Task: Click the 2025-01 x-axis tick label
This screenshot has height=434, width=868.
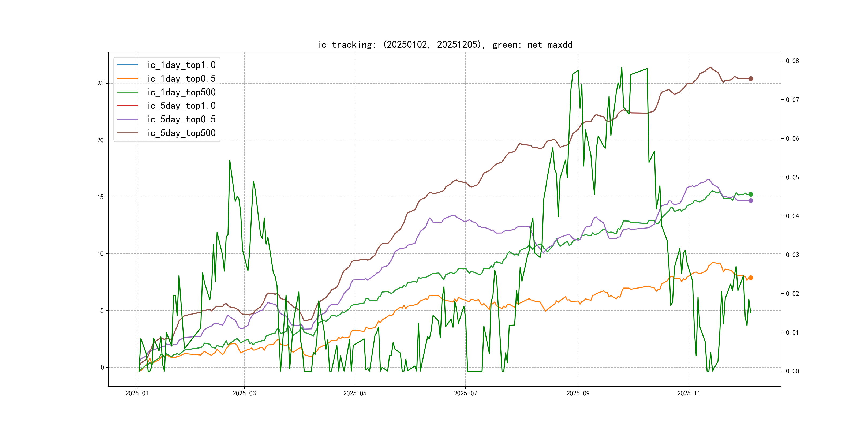Action: (137, 393)
